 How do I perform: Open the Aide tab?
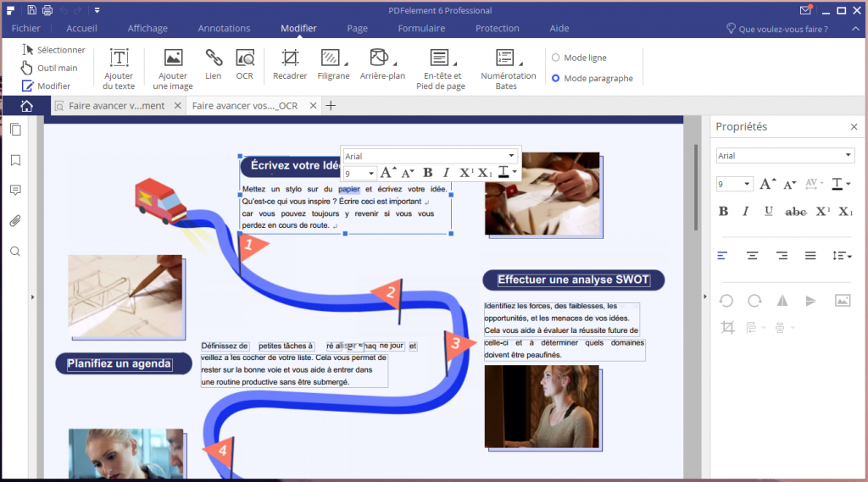[559, 28]
